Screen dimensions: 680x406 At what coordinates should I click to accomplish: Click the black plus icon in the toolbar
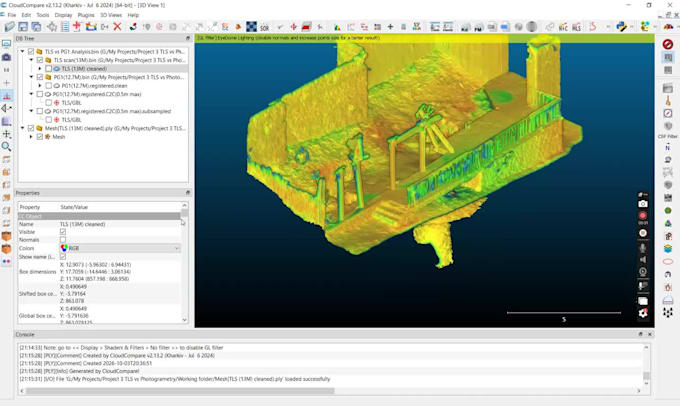click(x=390, y=27)
